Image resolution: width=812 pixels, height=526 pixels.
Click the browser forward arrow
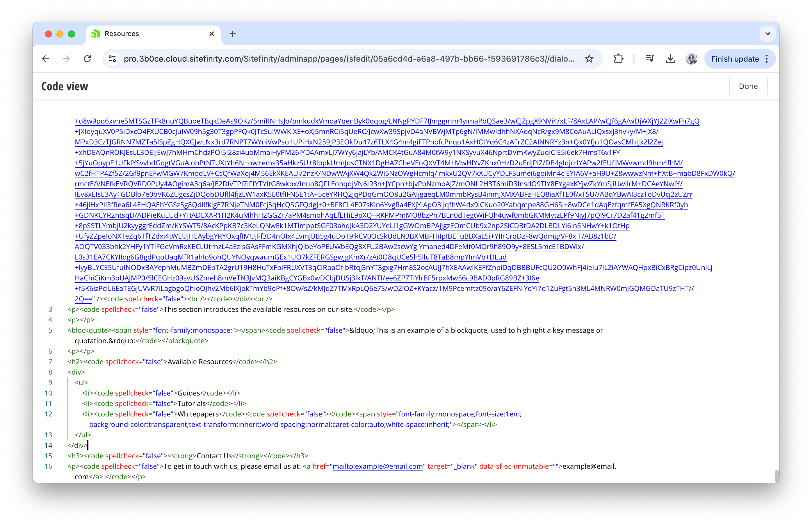tap(66, 59)
